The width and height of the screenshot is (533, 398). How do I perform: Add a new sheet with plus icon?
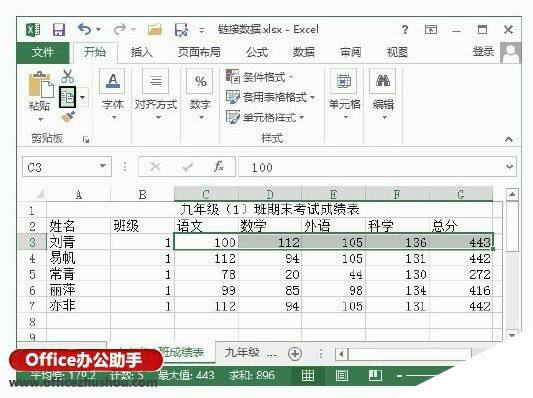(295, 353)
